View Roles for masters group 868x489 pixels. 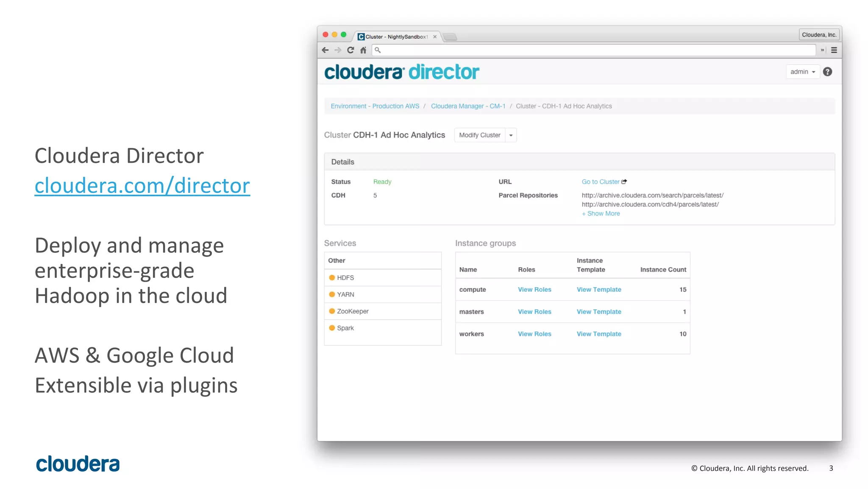coord(534,312)
